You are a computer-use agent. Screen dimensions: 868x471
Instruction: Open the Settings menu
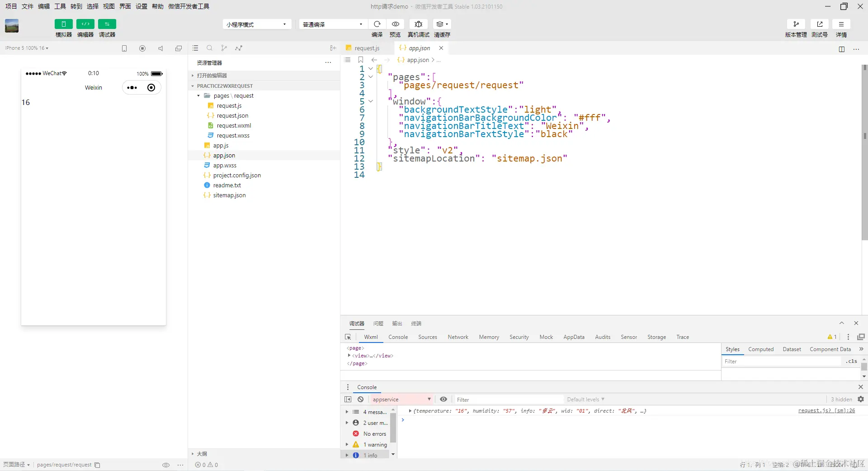tap(142, 6)
